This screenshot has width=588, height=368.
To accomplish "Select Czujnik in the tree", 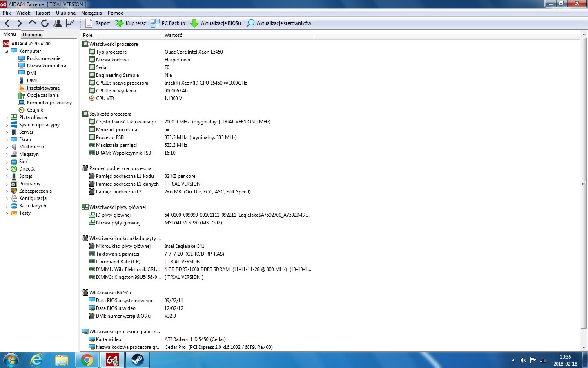I will (x=35, y=110).
